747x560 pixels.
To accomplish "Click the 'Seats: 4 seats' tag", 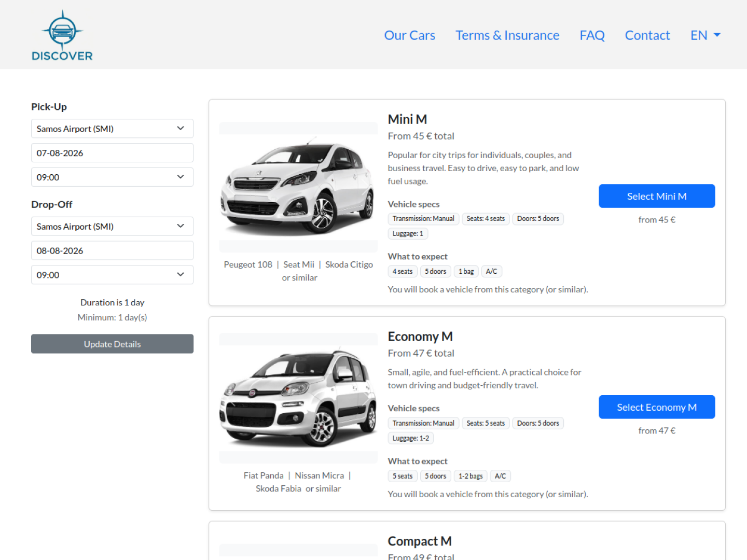I will 486,219.
